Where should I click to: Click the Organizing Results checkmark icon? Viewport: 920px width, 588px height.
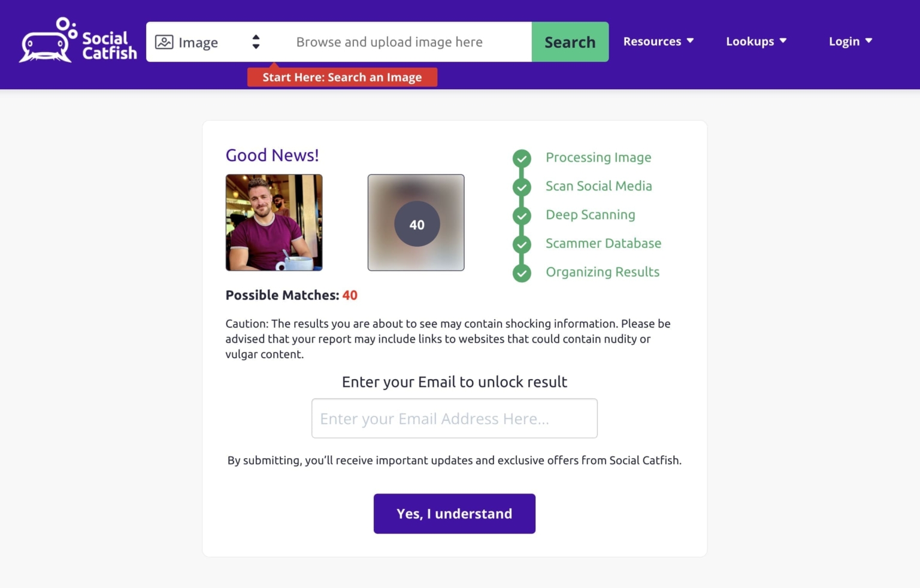(522, 273)
